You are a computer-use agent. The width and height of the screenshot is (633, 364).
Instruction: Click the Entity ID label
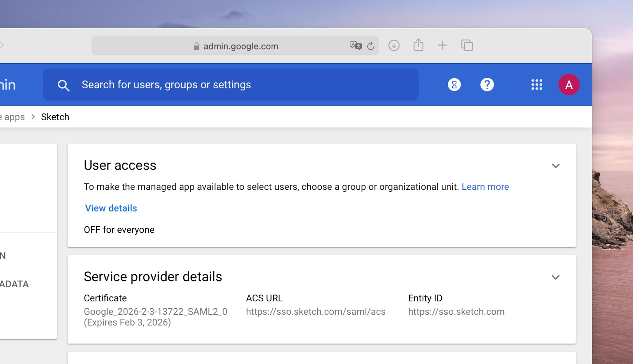(x=425, y=298)
